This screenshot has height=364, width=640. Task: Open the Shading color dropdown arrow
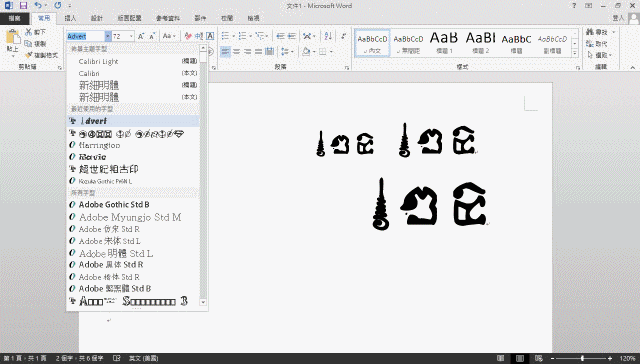[x=313, y=52]
